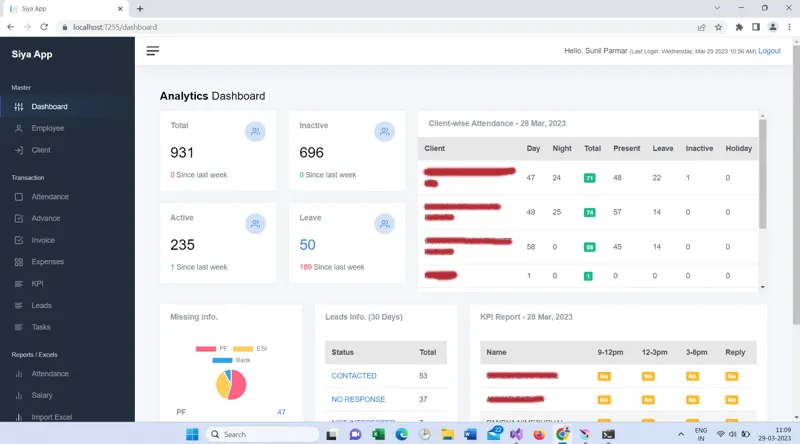This screenshot has height=444, width=800.
Task: Click the PF missing count 47
Action: pyautogui.click(x=281, y=412)
